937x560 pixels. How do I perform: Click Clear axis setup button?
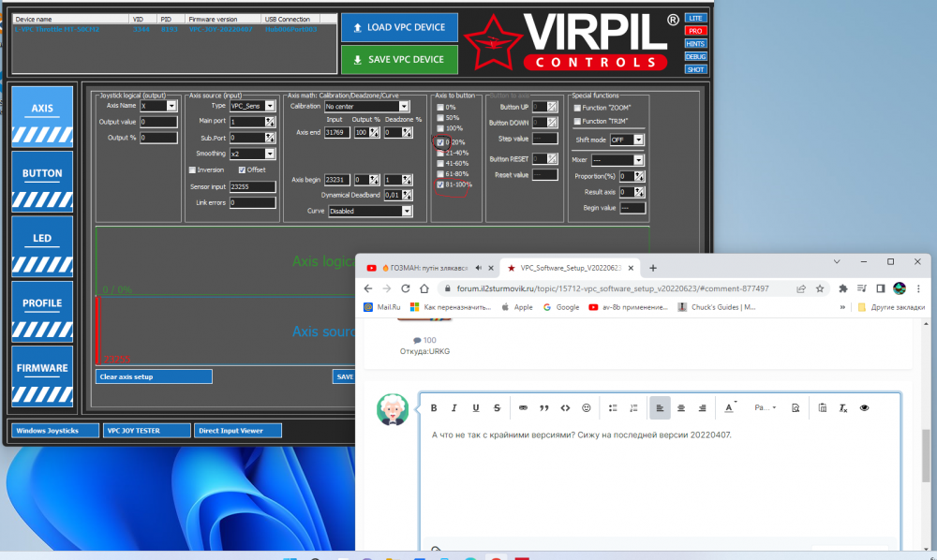pos(154,376)
